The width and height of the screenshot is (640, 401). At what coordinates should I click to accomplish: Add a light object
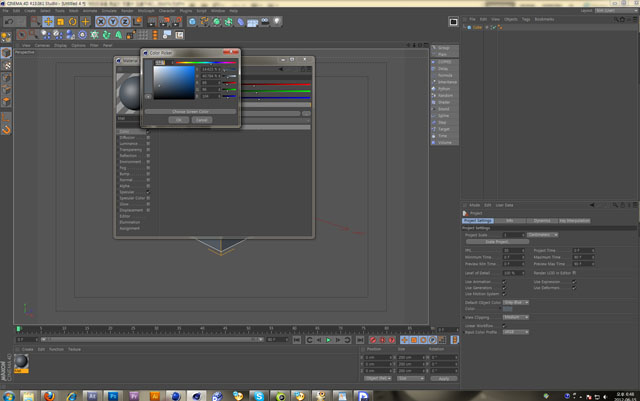(277, 21)
